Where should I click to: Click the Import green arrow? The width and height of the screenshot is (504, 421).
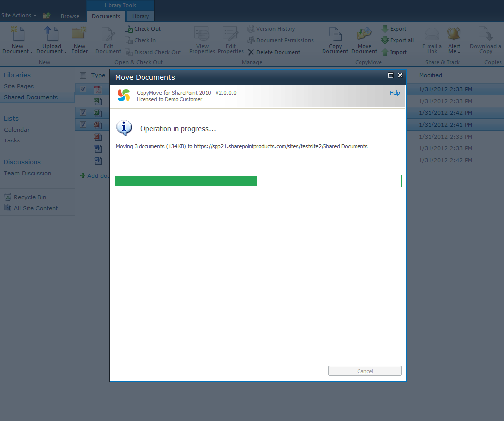385,52
